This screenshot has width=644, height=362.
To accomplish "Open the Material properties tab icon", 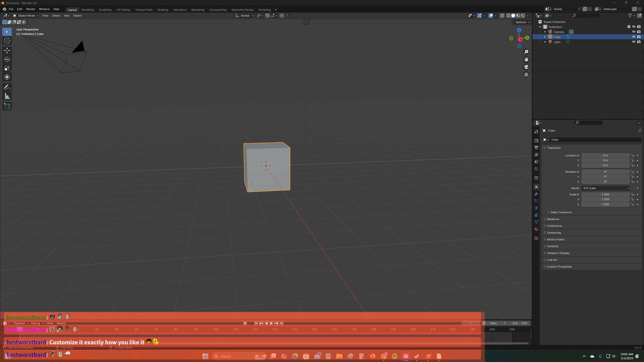I will [x=536, y=229].
